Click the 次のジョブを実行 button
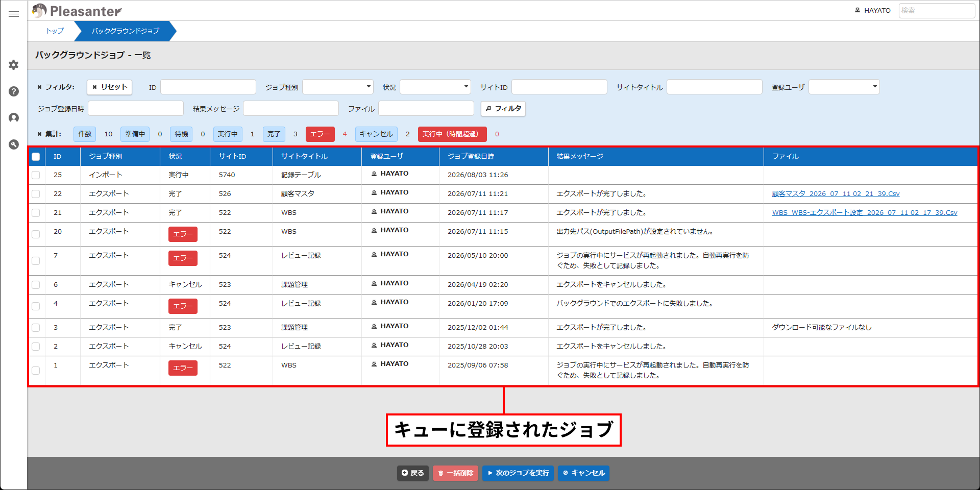The height and width of the screenshot is (490, 980). (x=518, y=473)
